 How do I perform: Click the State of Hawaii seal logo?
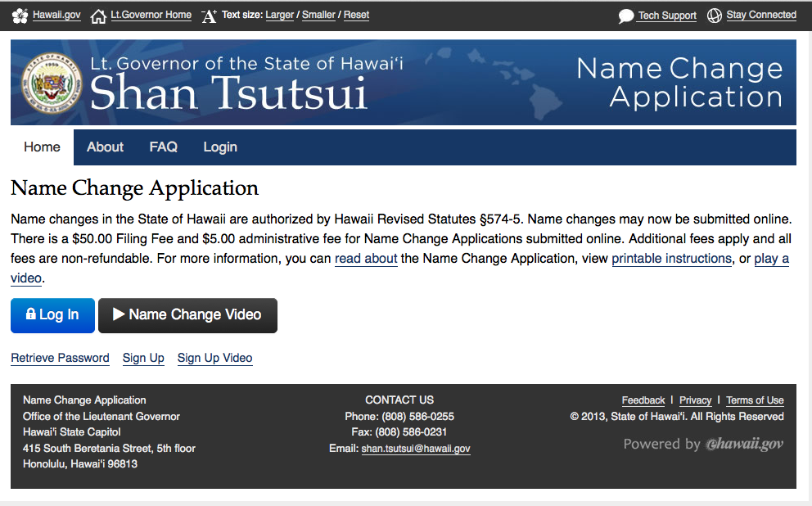52,84
